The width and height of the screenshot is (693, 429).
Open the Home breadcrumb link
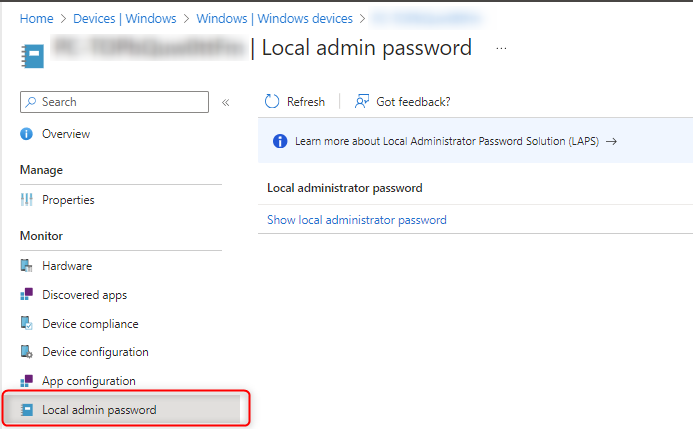pos(36,19)
